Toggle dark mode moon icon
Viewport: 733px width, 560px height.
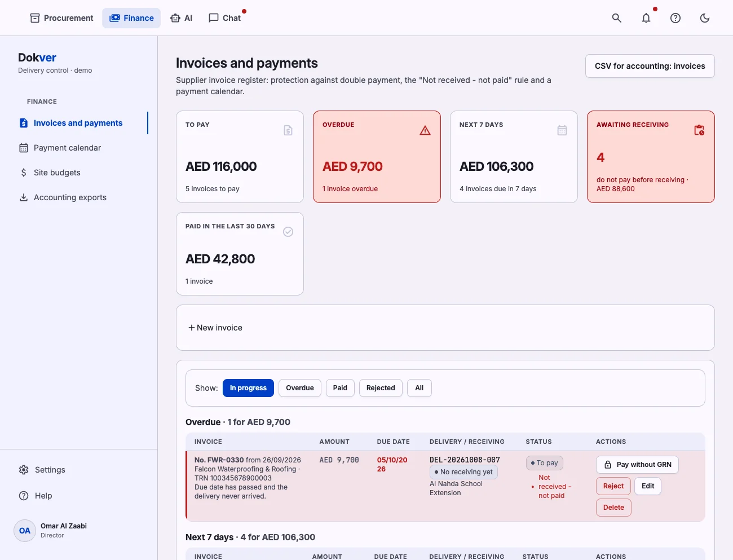click(x=705, y=18)
